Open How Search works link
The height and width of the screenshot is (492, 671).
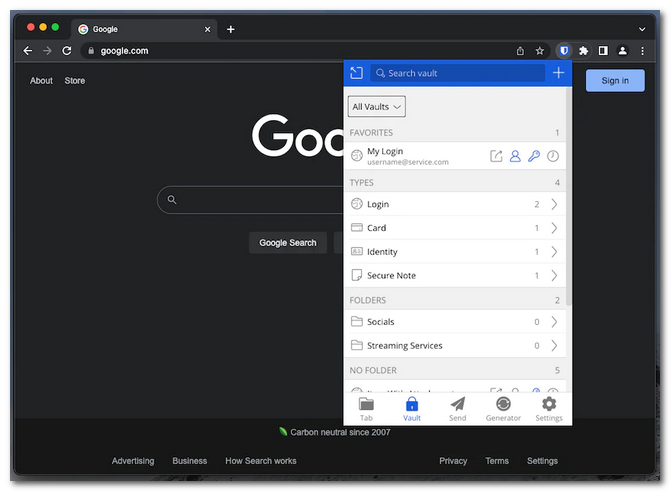(261, 461)
